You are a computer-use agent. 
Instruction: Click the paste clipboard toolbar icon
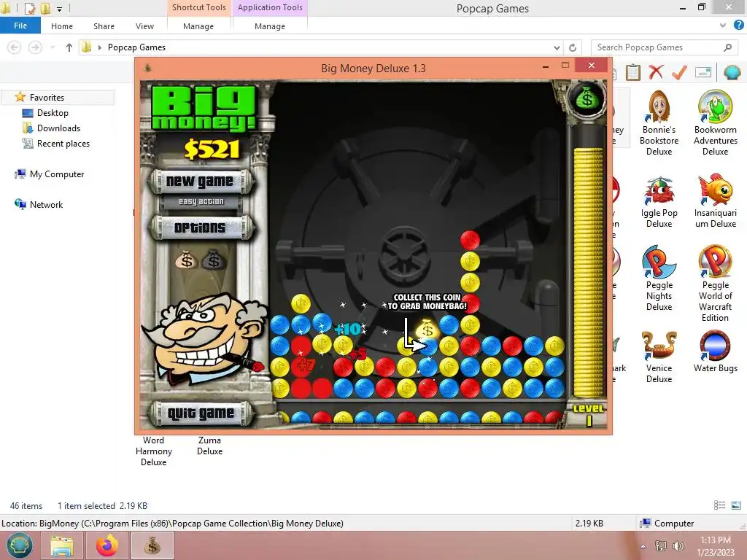click(632, 72)
